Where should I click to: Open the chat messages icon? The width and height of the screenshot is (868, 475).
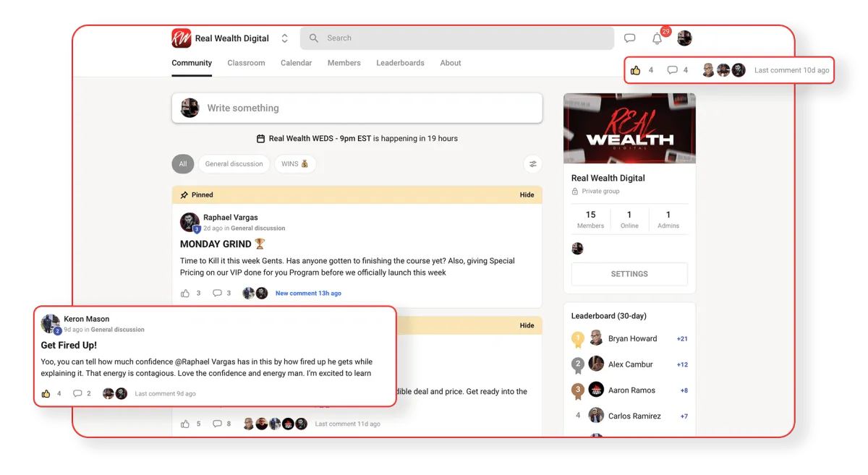pos(630,38)
